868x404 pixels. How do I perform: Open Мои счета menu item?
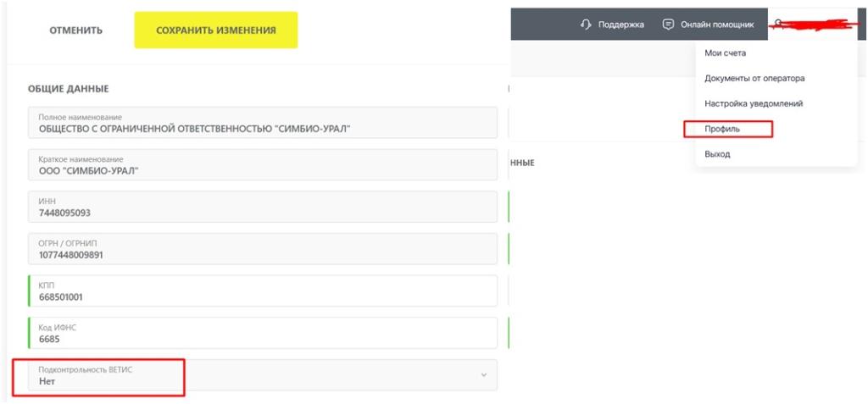coord(725,53)
